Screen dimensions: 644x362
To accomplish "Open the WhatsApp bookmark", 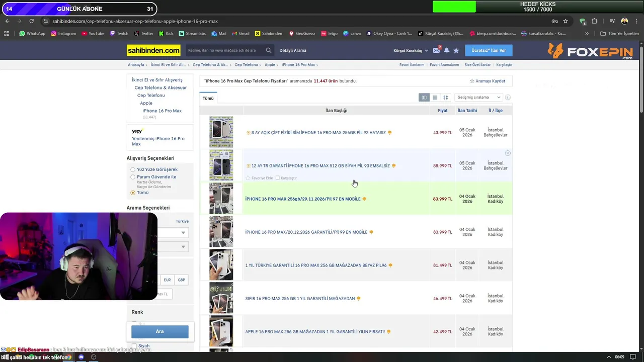I will coord(32,34).
